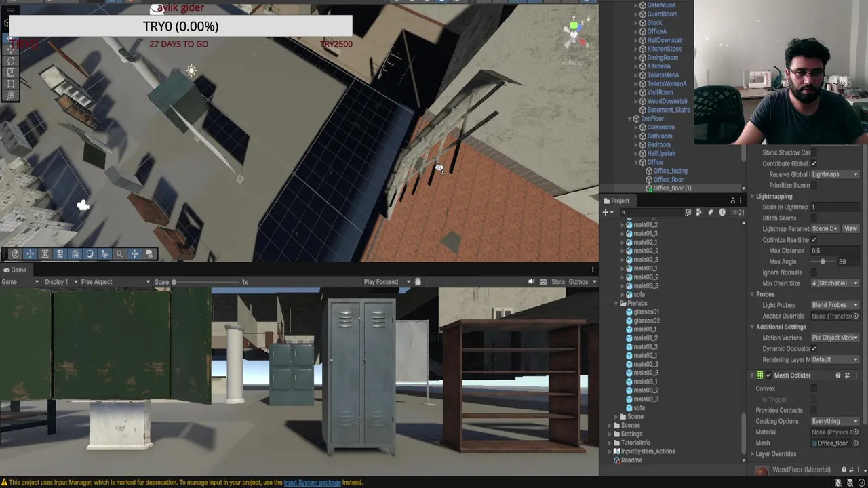This screenshot has height=488, width=868.
Task: Open the Receive Global Illumination Lightmaps dropdown
Action: [x=835, y=175]
